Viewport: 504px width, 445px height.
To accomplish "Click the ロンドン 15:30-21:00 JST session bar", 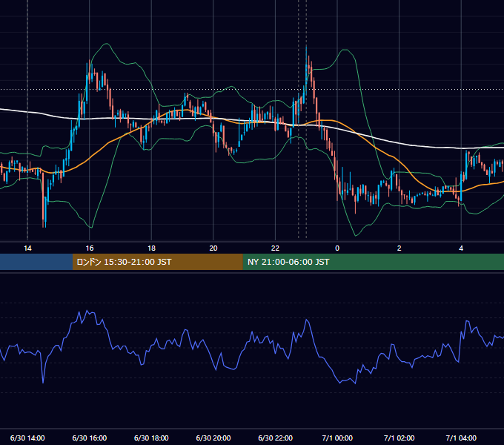I will pyautogui.click(x=157, y=262).
